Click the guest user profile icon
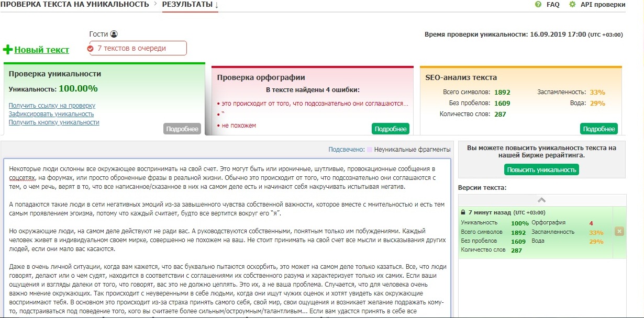Image resolution: width=644 pixels, height=318 pixels. pos(114,34)
